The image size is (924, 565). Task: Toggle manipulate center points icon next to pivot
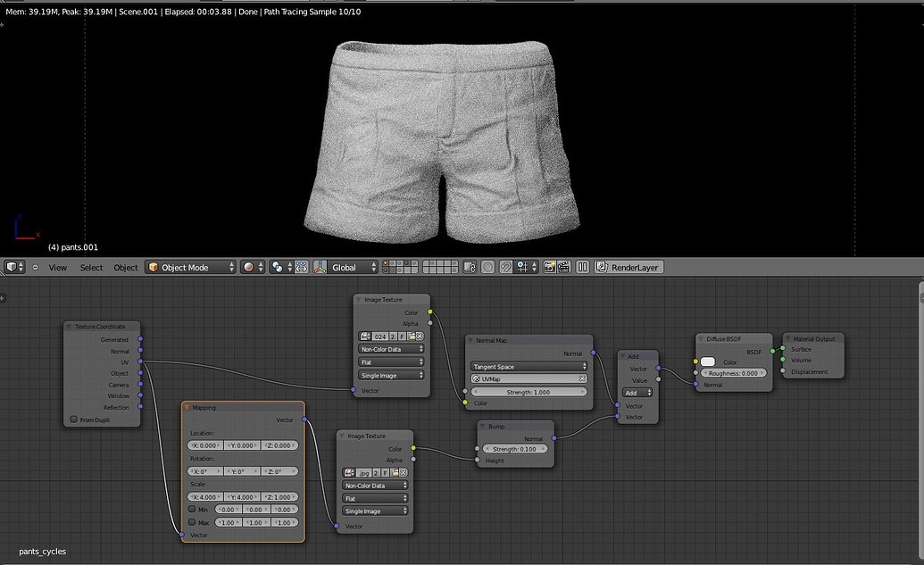point(301,267)
